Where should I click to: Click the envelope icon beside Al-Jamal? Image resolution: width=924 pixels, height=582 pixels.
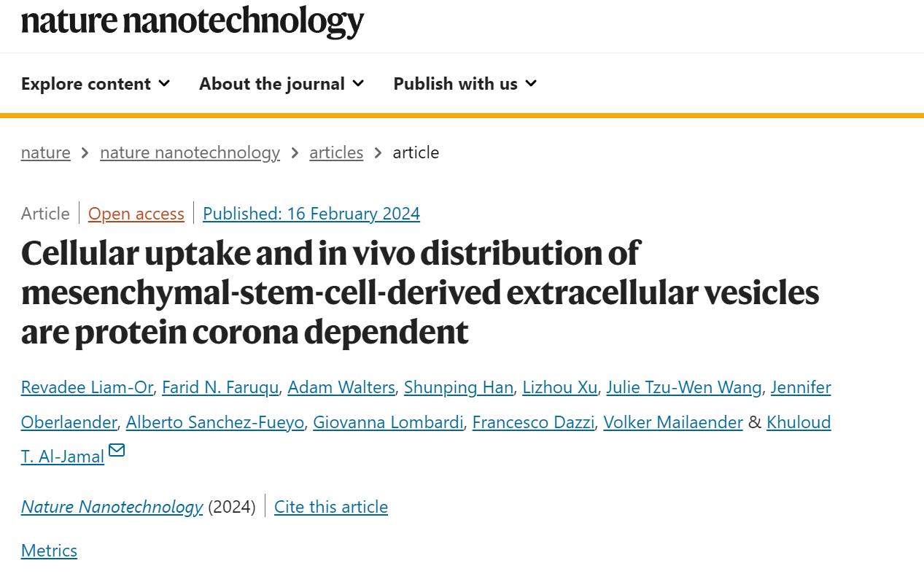point(117,450)
